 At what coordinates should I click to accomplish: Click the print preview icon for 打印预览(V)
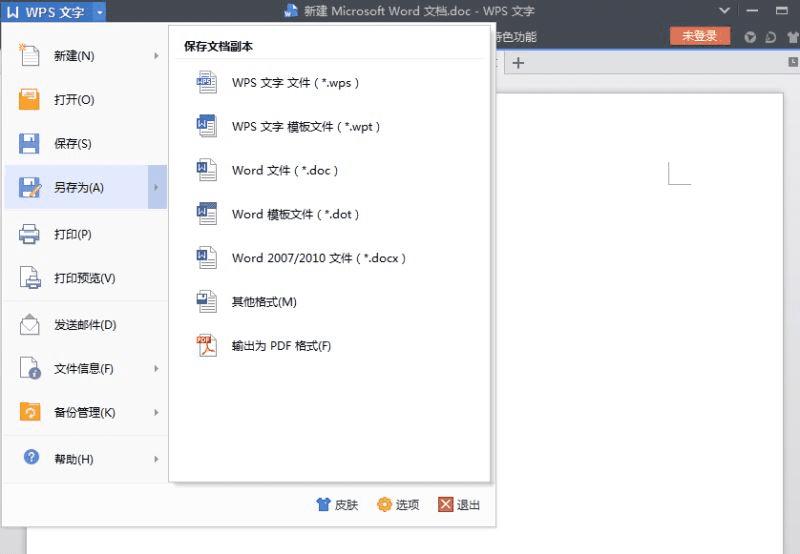(x=30, y=278)
